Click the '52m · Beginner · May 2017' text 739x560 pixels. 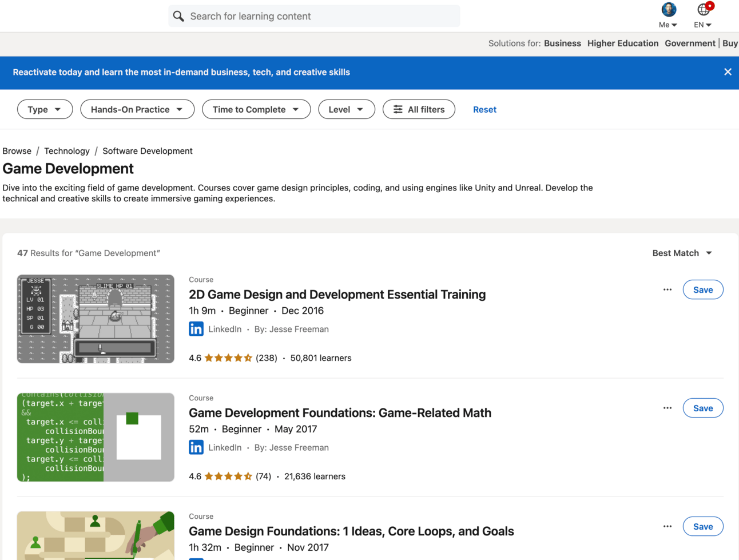point(253,429)
